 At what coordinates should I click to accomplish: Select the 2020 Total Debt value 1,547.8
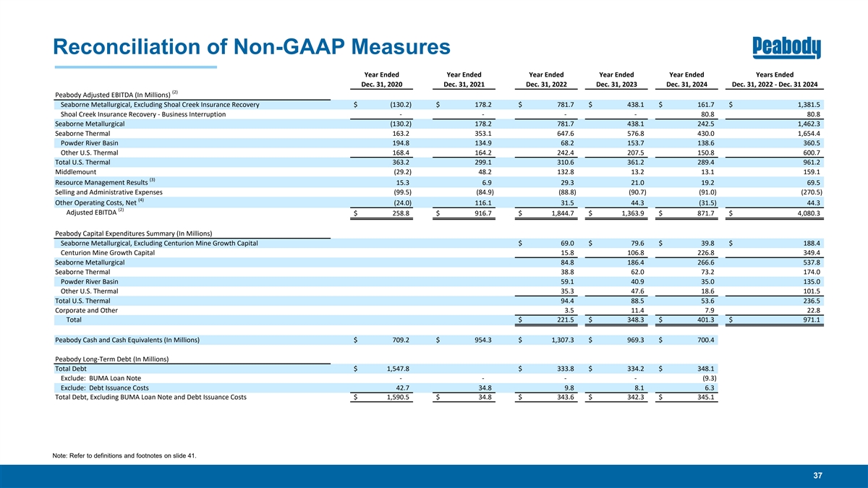(397, 369)
